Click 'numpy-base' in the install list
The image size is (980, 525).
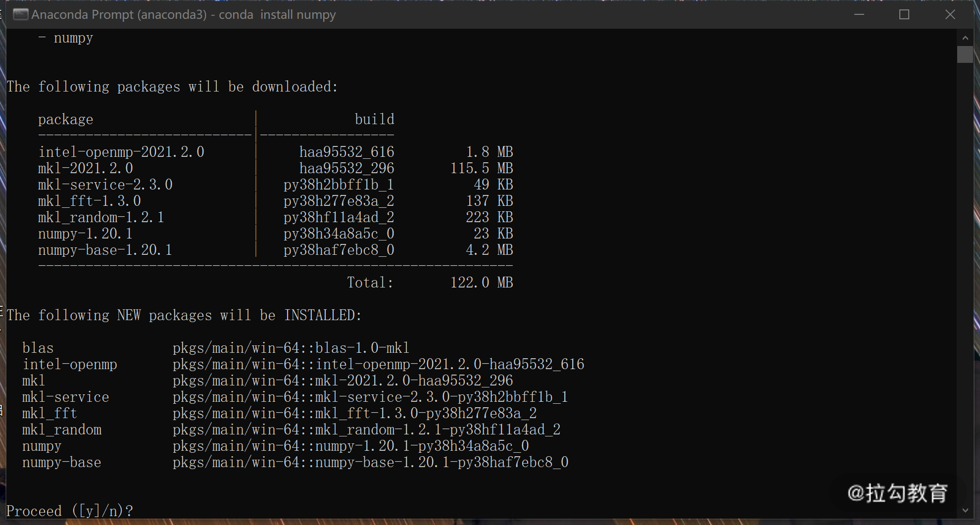pyautogui.click(x=62, y=463)
